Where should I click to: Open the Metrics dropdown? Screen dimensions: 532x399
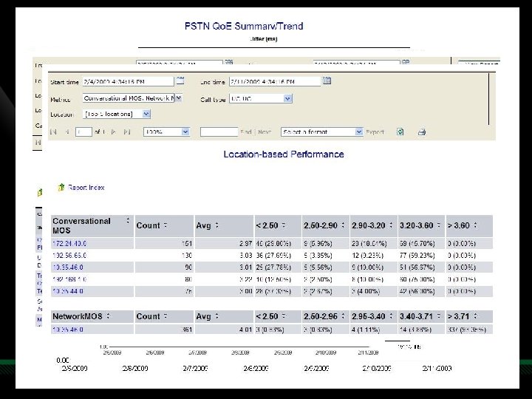[x=179, y=98]
